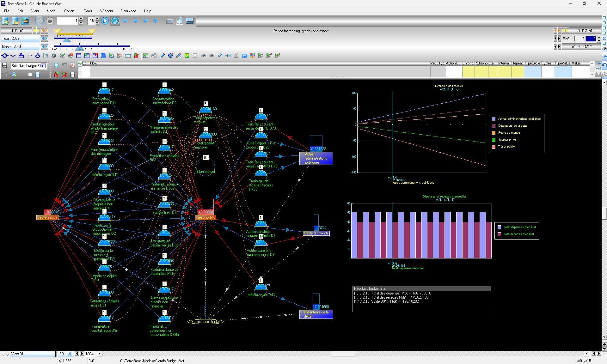Click the landscape image icon in top toolbar
The image size is (607, 364).
tap(190, 21)
